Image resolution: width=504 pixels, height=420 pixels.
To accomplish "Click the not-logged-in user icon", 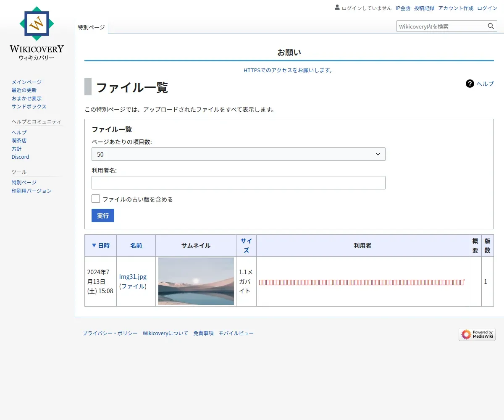I will pyautogui.click(x=337, y=8).
